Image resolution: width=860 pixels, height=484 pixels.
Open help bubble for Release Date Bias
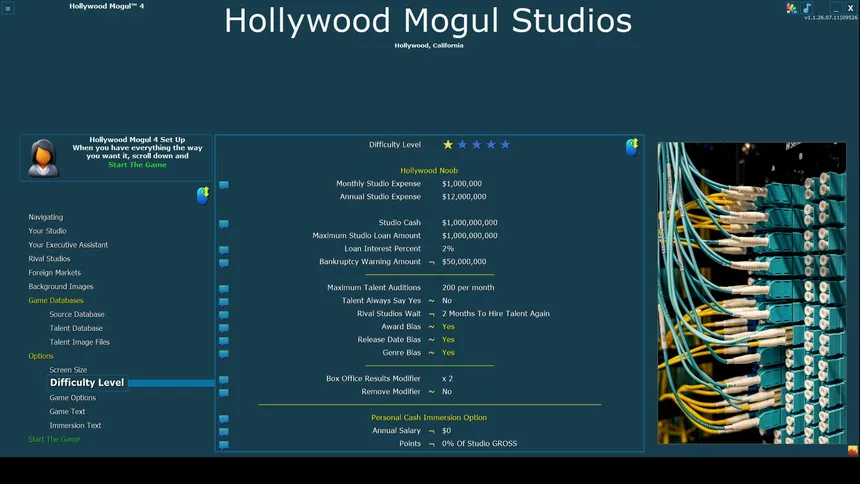pyautogui.click(x=224, y=341)
